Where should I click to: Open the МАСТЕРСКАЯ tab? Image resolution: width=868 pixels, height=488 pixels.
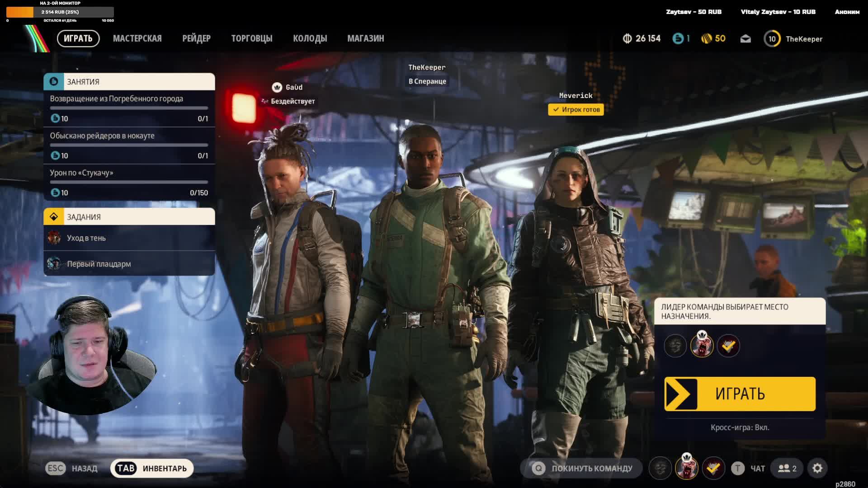pyautogui.click(x=137, y=38)
